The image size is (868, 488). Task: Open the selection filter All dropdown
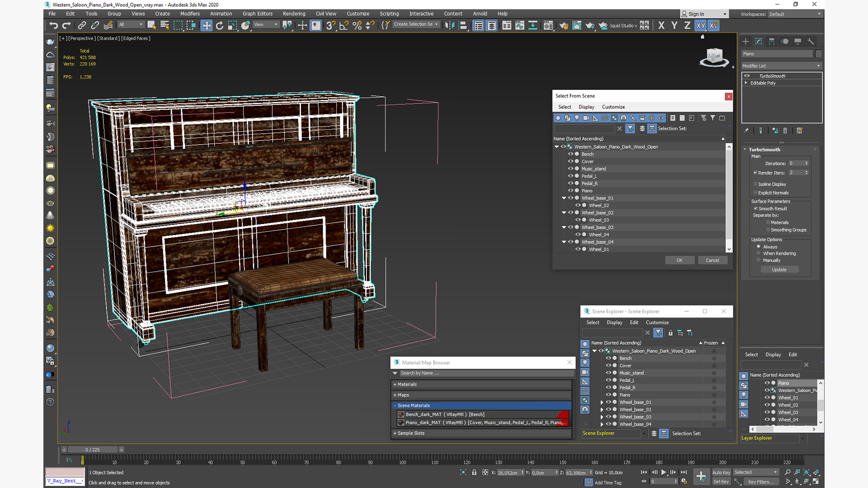(x=131, y=24)
